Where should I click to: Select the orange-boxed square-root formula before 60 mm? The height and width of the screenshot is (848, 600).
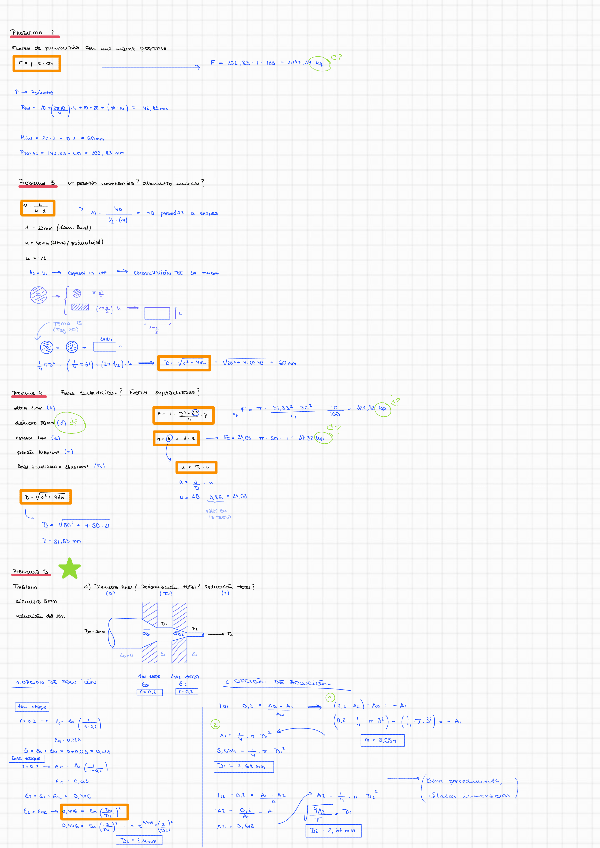click(x=184, y=363)
